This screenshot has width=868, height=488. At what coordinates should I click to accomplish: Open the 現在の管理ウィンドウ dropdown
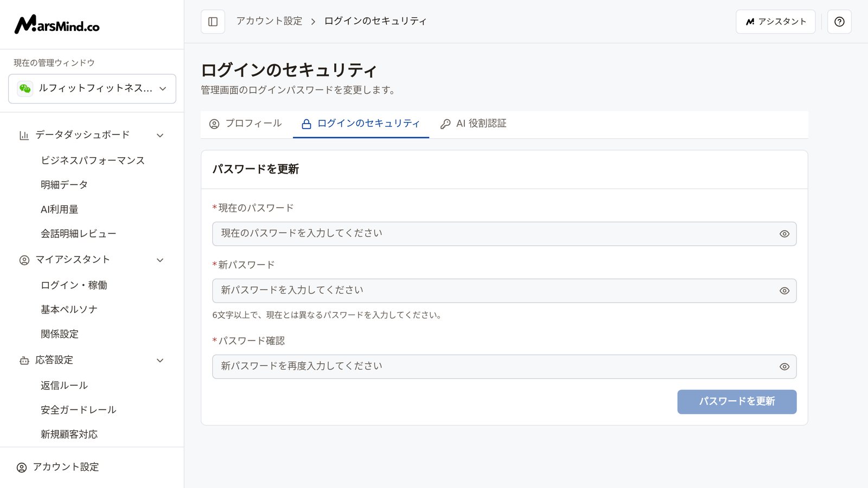click(92, 88)
